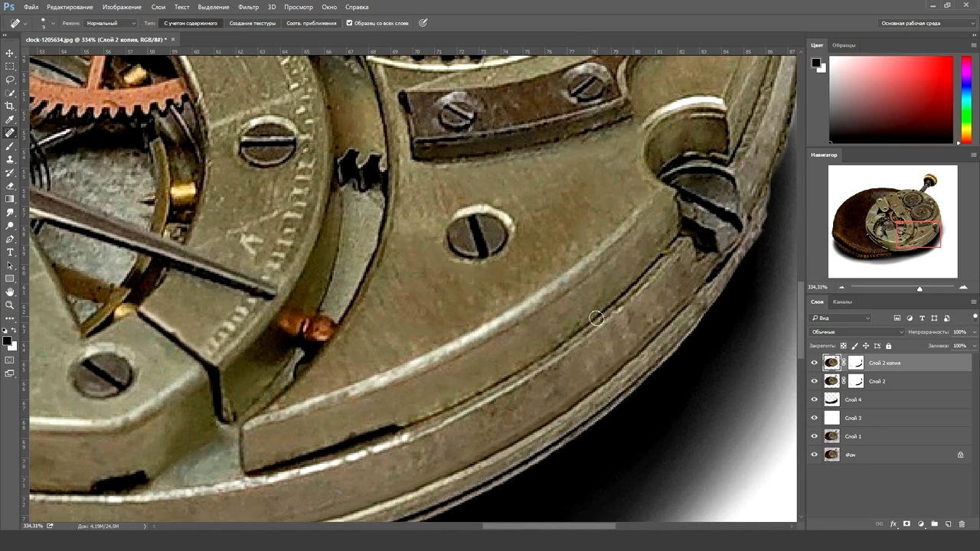This screenshot has width=980, height=551.
Task: Select 'С учетом содержимого' type button
Action: 191,23
